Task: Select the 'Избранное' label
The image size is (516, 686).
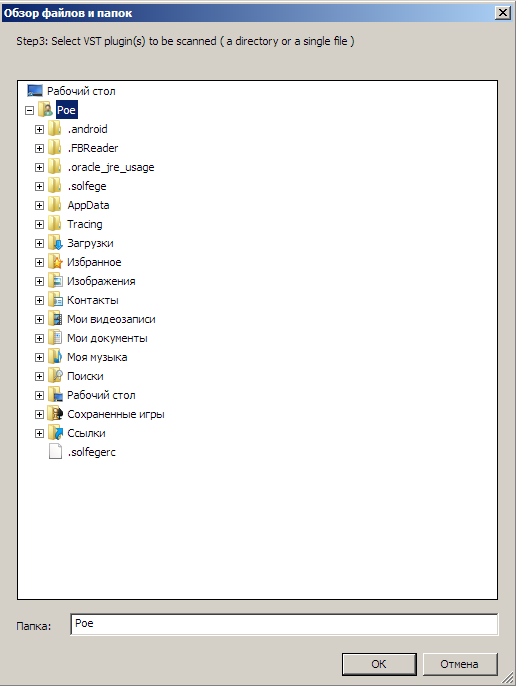Action: 94,262
